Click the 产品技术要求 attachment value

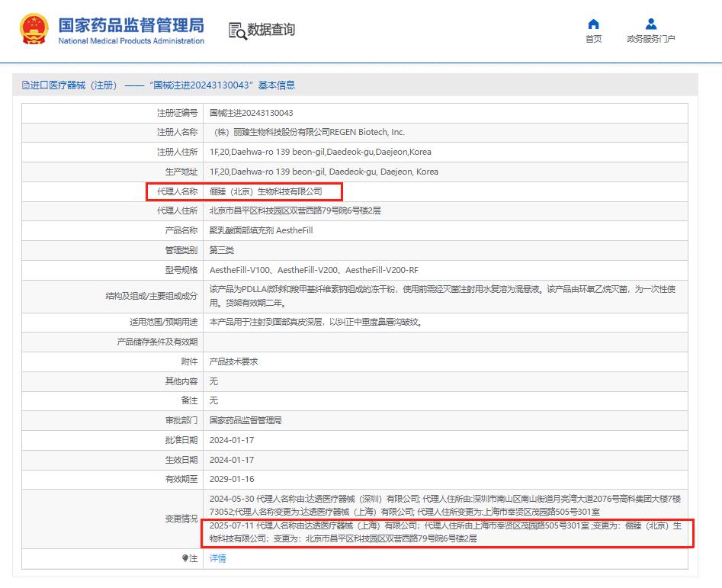point(233,362)
